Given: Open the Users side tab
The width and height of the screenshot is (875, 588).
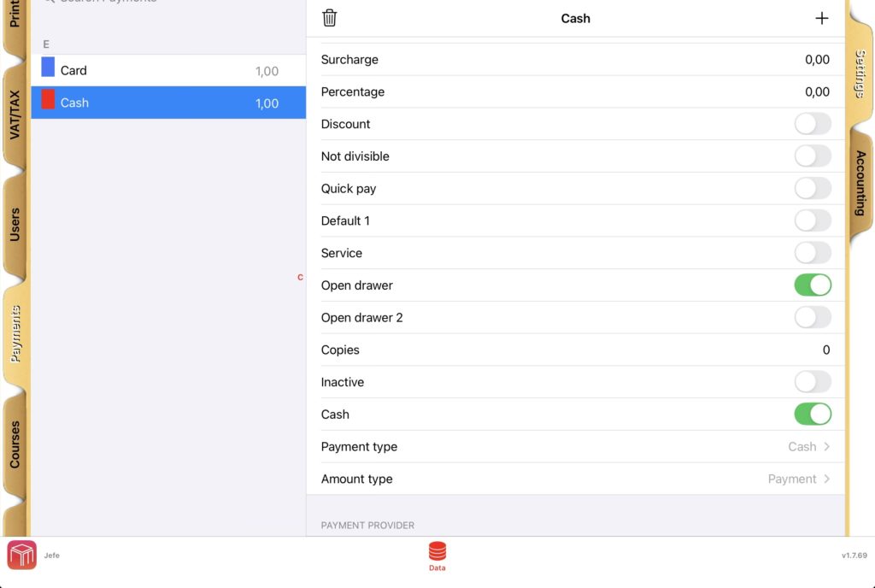Looking at the screenshot, I should point(15,225).
